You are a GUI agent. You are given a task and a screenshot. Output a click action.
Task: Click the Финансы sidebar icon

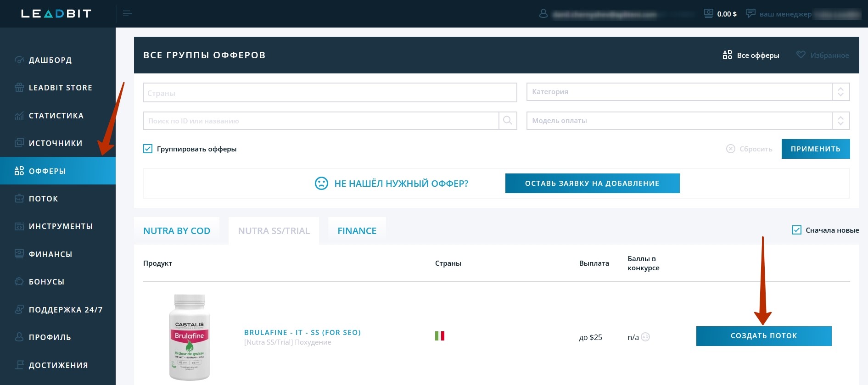19,254
